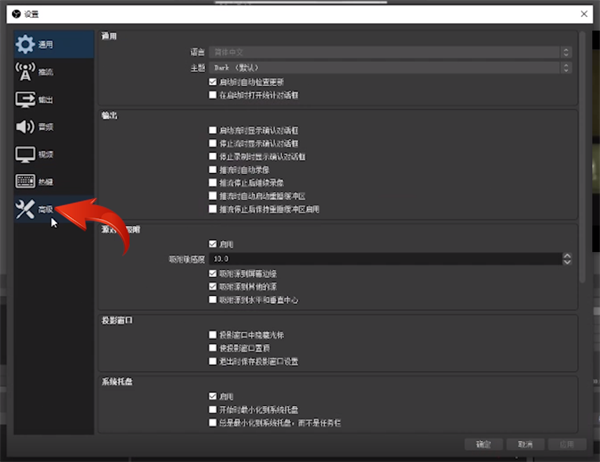Click the snap sensitivity spinner arrows
600x462 pixels.
[567, 259]
